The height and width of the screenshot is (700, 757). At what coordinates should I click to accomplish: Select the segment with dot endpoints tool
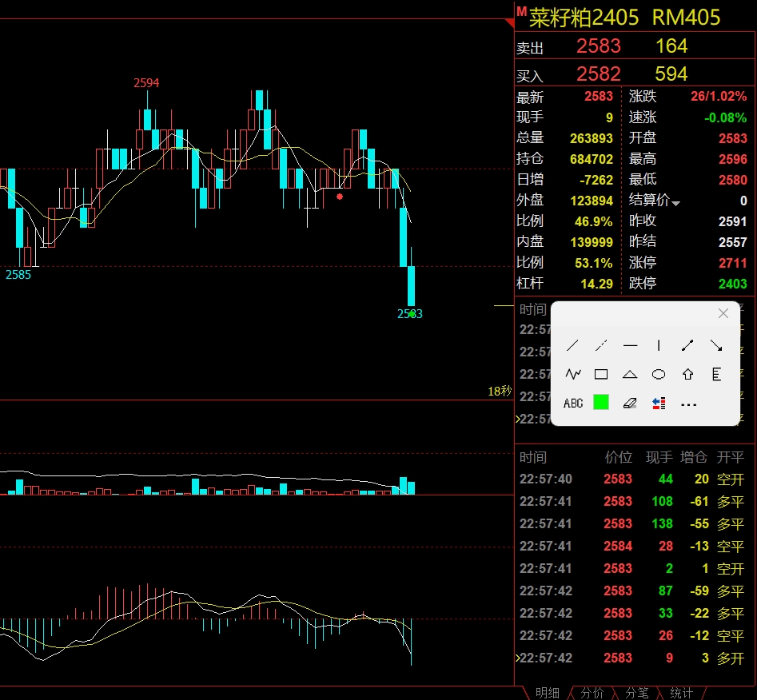[687, 346]
